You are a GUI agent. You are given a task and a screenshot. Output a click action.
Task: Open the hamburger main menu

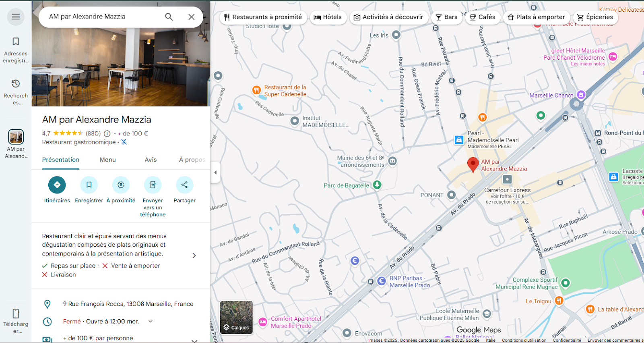[16, 17]
